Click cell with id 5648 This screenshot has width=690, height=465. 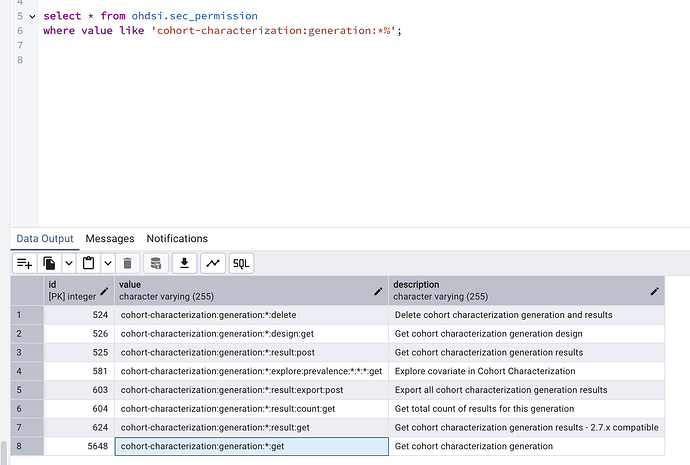point(79,446)
